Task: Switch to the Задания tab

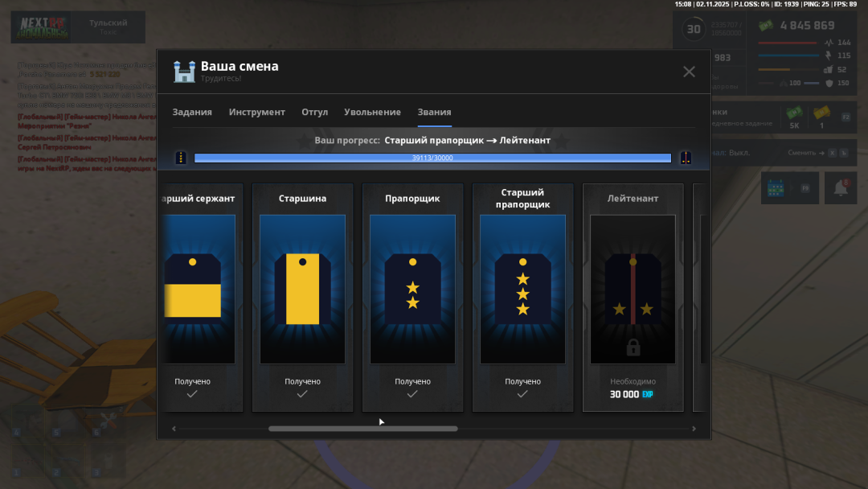Action: pos(192,112)
